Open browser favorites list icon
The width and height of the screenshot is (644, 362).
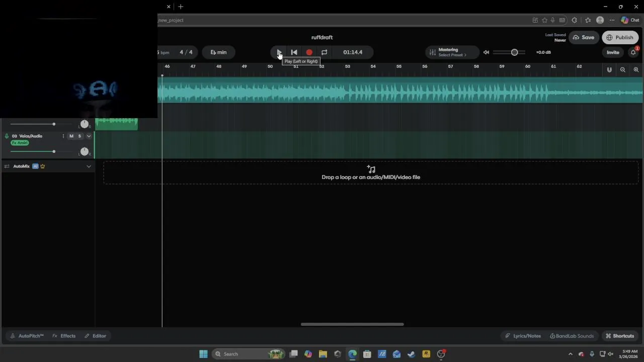click(x=588, y=20)
